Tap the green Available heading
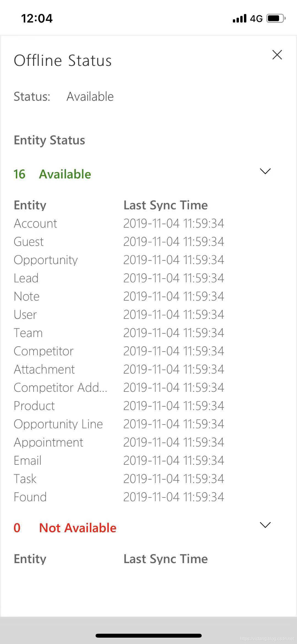The image size is (297, 644). [x=65, y=174]
